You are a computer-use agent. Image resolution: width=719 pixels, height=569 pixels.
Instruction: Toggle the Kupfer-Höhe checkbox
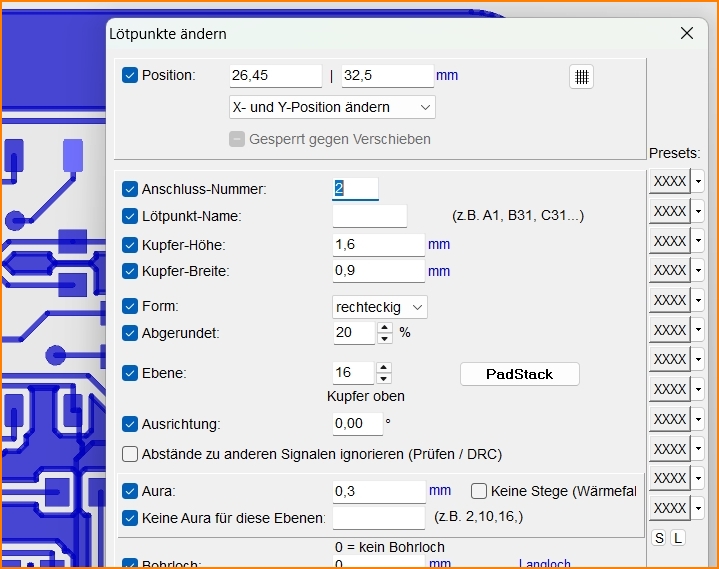(130, 245)
